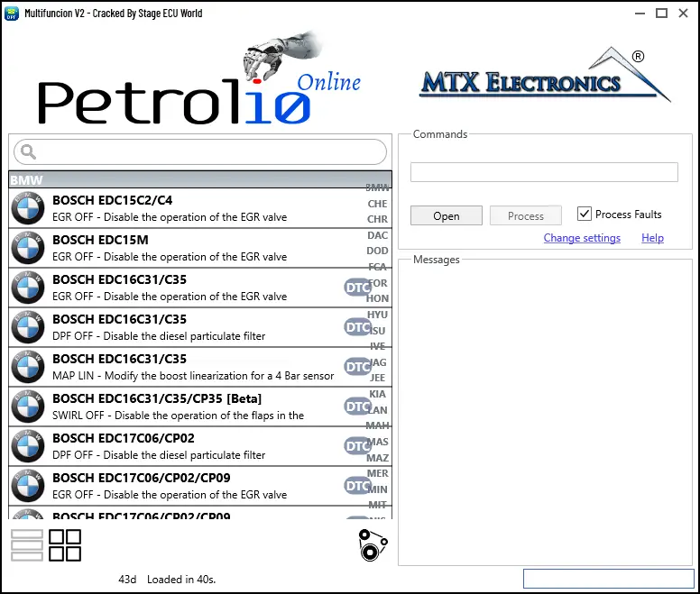Click the belt and pulley icon
700x594 pixels.
pyautogui.click(x=372, y=545)
